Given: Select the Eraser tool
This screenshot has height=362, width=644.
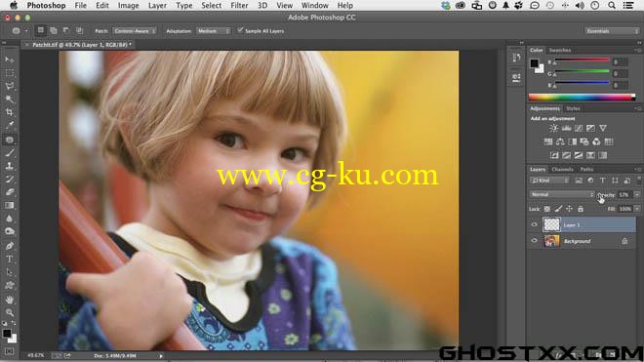Looking at the screenshot, I should coord(9,192).
